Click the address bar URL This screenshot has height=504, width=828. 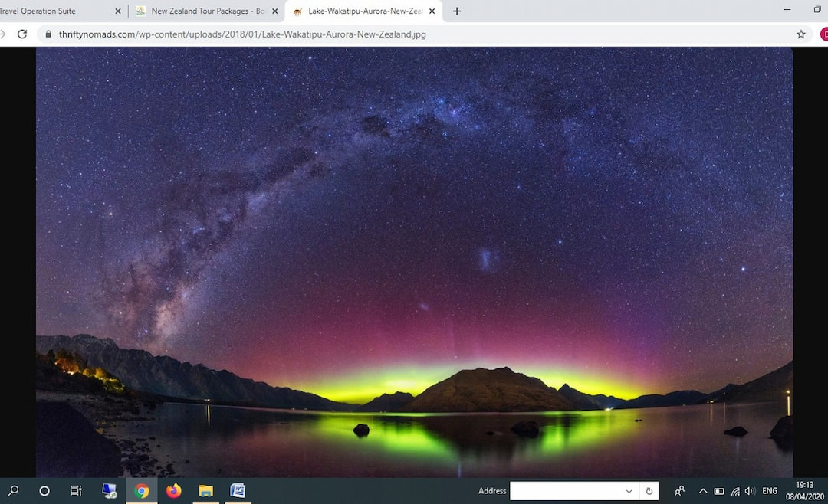[230, 34]
